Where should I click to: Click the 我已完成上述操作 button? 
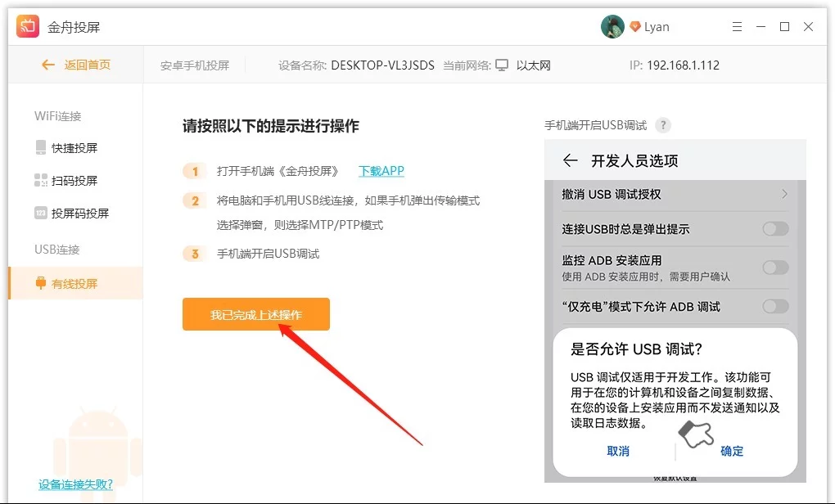pos(256,314)
